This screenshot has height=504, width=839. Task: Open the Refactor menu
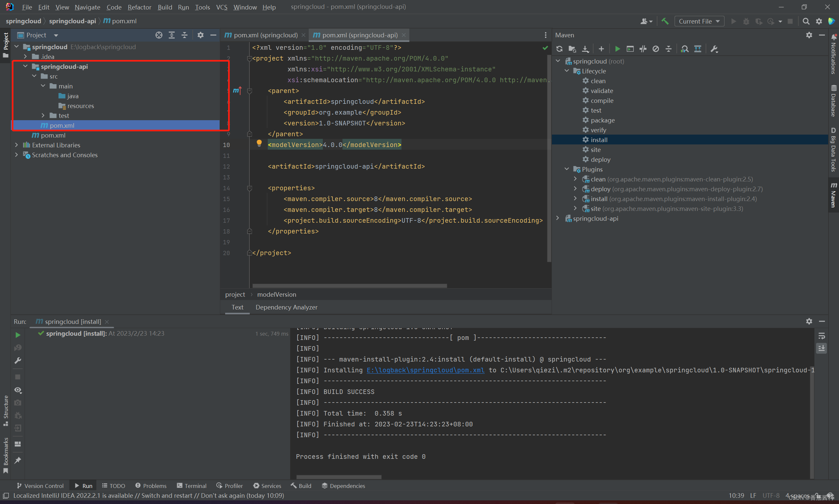[139, 7]
